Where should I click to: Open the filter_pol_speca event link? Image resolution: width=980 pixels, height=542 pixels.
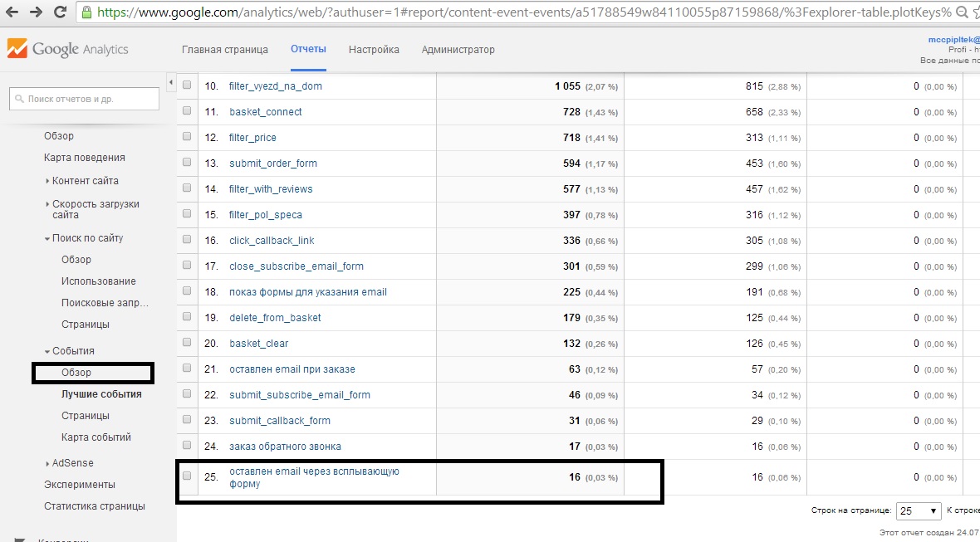266,215
